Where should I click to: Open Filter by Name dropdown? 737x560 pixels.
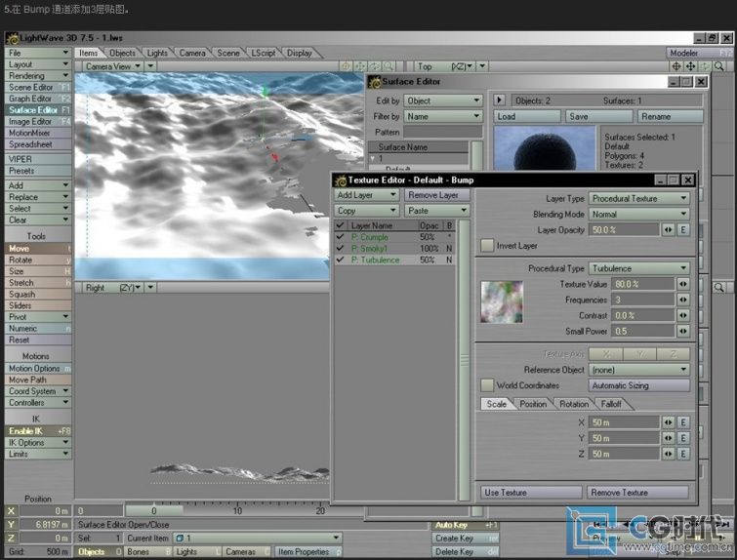click(443, 116)
